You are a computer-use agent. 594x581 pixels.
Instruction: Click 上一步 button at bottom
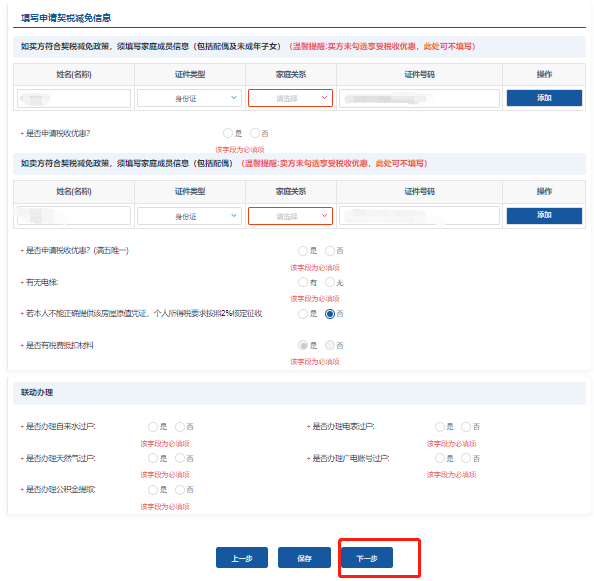pyautogui.click(x=242, y=558)
